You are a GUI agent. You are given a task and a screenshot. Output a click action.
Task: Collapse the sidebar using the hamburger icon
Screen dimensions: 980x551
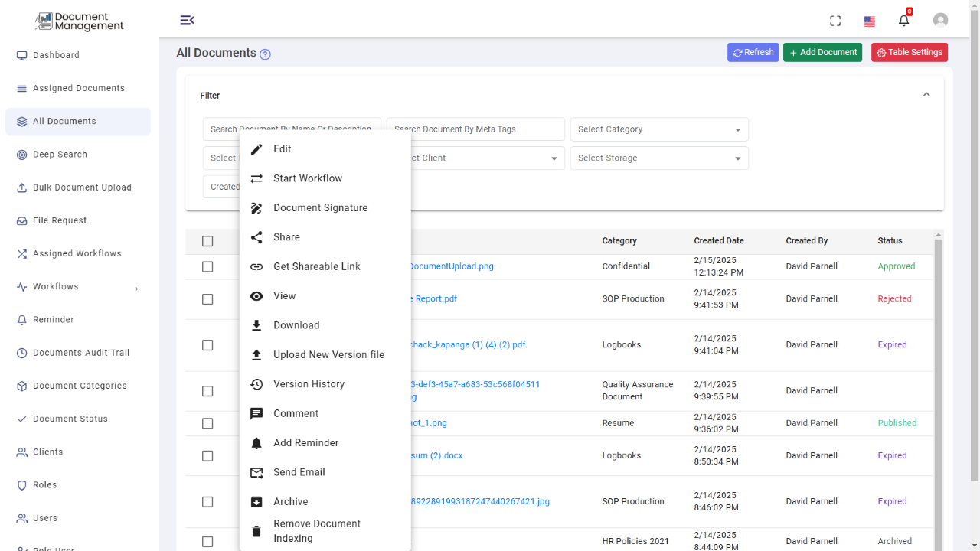188,20
